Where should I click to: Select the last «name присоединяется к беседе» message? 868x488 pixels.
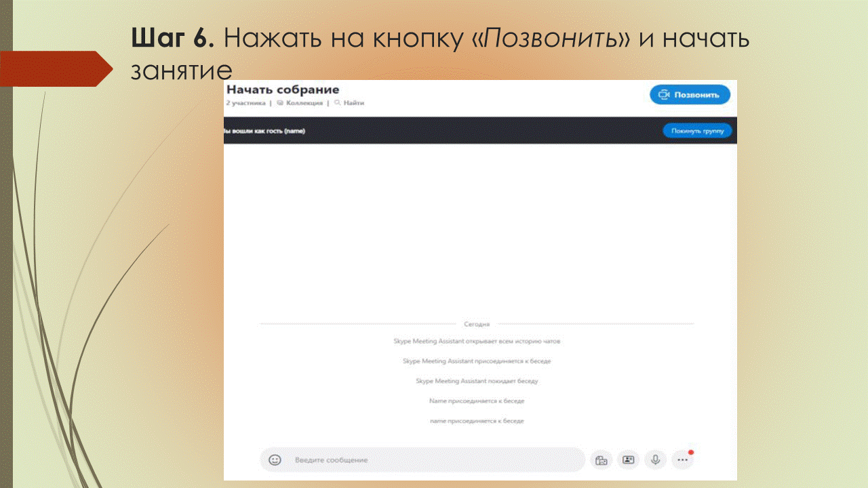point(477,421)
